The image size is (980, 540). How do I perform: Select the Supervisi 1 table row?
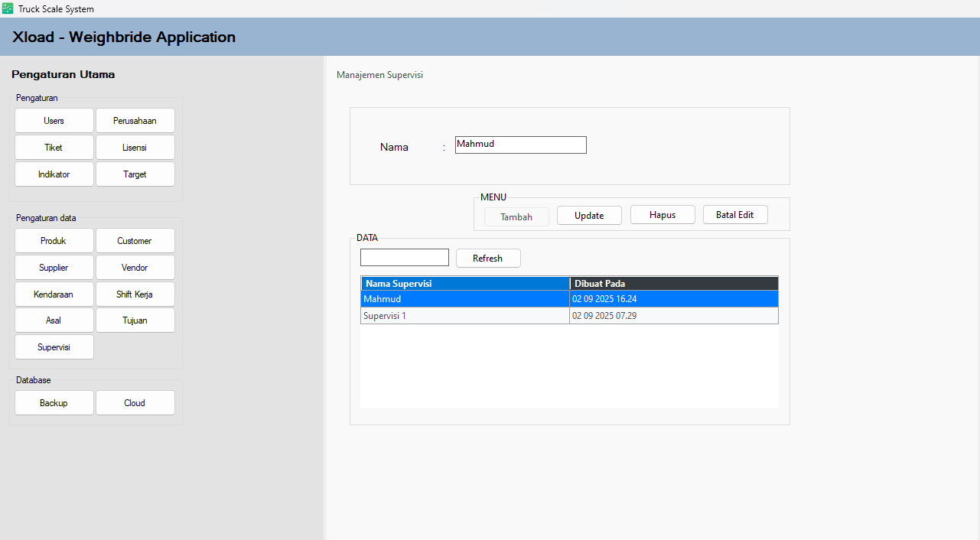pos(464,316)
